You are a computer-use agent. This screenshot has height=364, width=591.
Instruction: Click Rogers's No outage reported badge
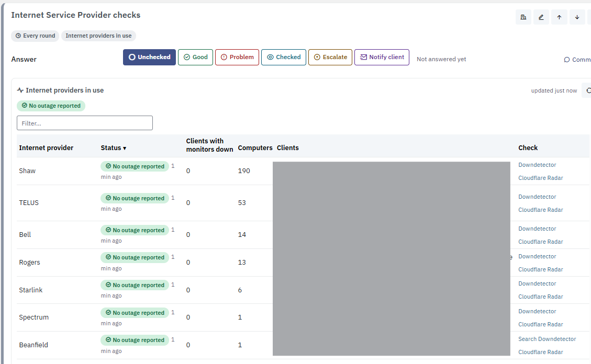pyautogui.click(x=135, y=257)
